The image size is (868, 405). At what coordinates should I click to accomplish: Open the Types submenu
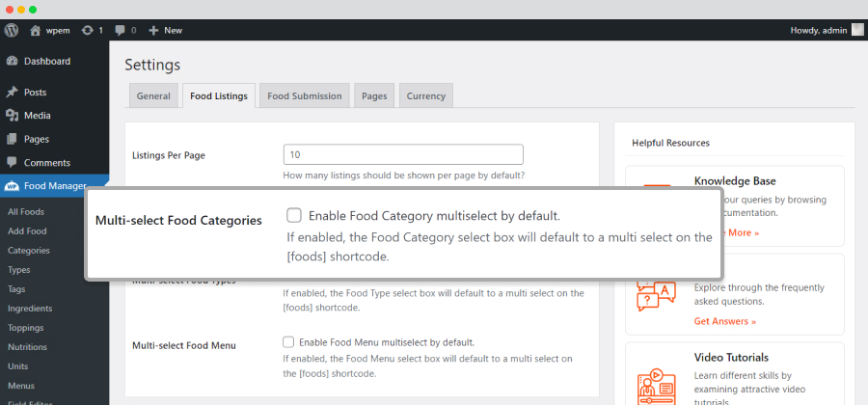(19, 270)
